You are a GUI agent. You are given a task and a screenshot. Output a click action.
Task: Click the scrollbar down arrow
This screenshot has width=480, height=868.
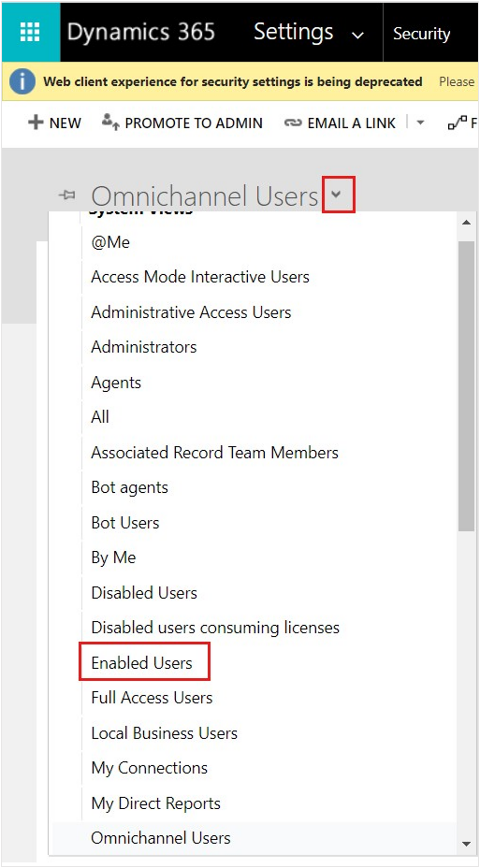[466, 844]
